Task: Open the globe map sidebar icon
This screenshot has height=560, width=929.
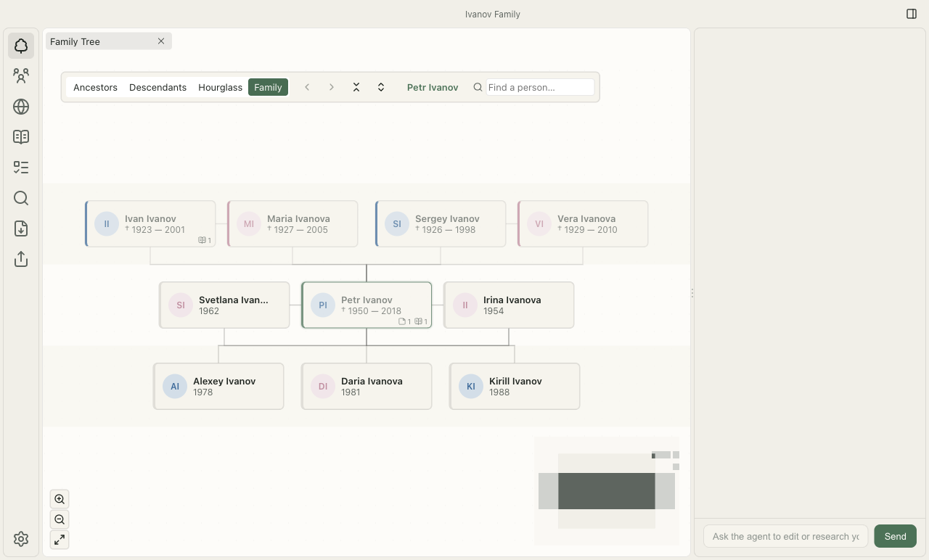Action: tap(21, 107)
